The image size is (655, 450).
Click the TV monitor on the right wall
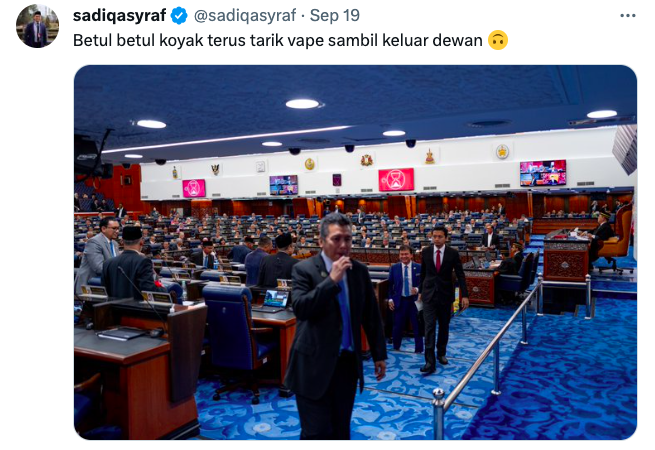pos(543,173)
